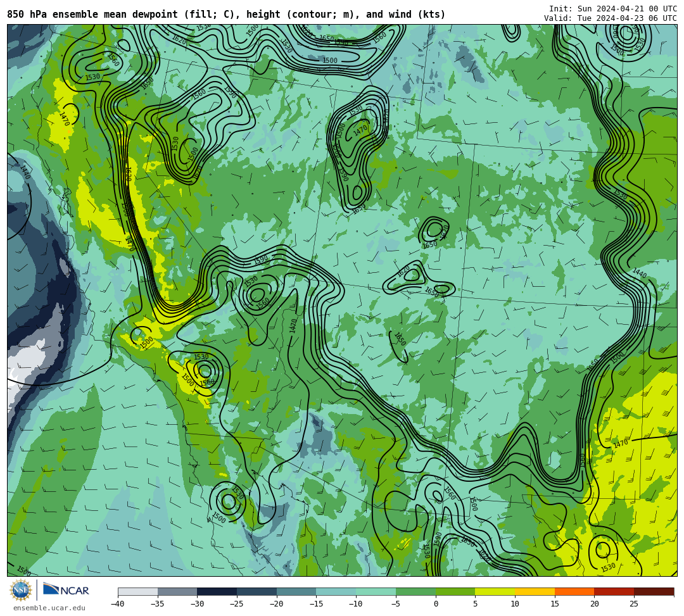Viewport: 684px width, 616px height.
Task: Click the '0' colorbar tick label
Action: [x=436, y=604]
